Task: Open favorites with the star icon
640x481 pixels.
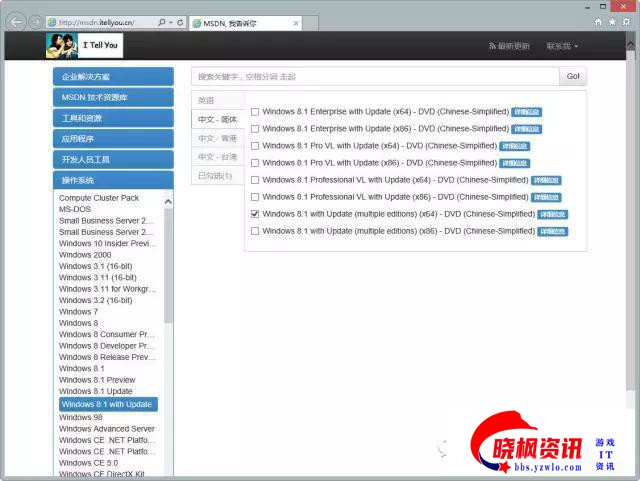Action: pyautogui.click(x=612, y=22)
